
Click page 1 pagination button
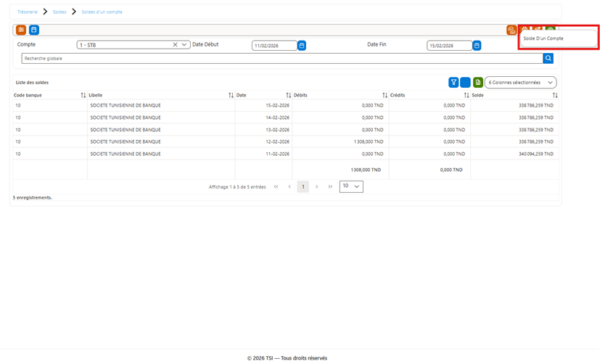(x=303, y=186)
